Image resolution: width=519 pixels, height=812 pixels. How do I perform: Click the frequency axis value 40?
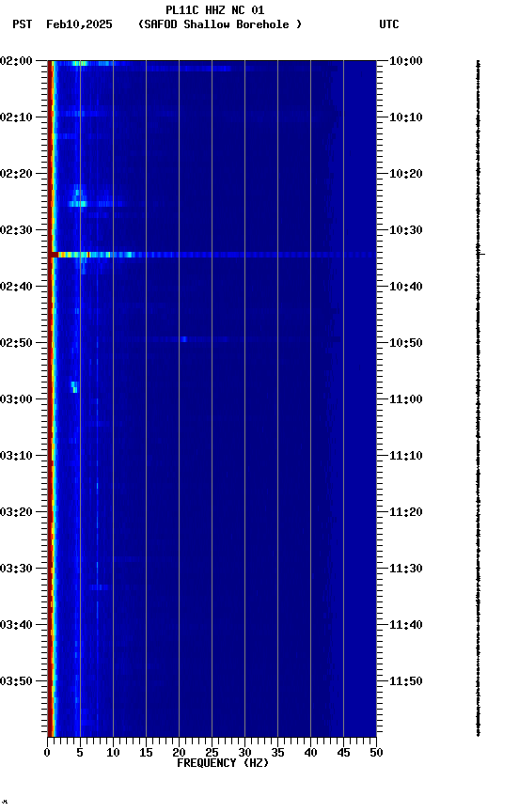coord(310,753)
